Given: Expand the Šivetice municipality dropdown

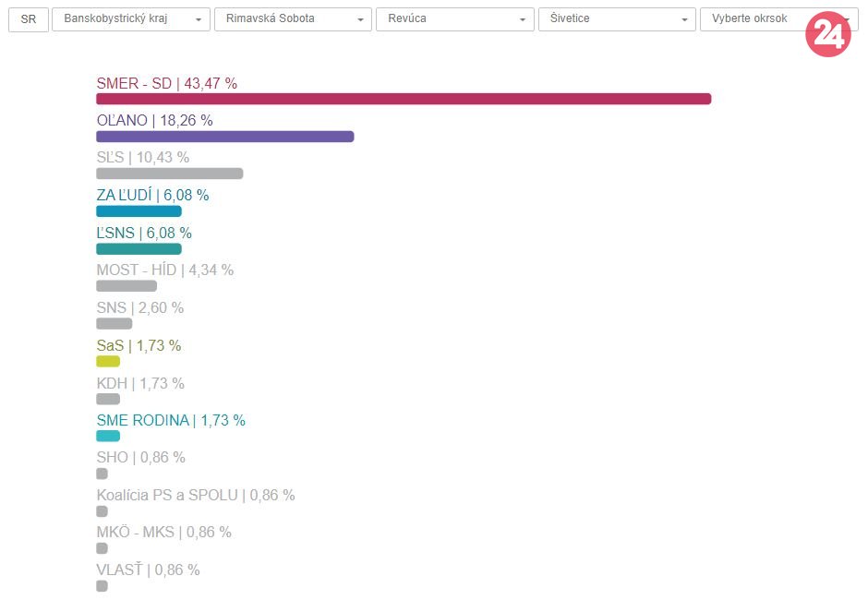Looking at the screenshot, I should (617, 19).
